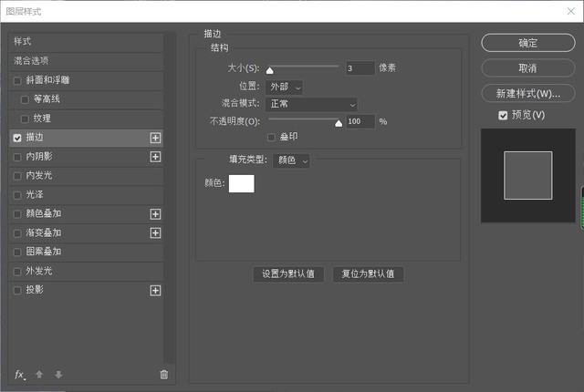
Task: Click the plus icon beside 描边
Action: coord(155,138)
